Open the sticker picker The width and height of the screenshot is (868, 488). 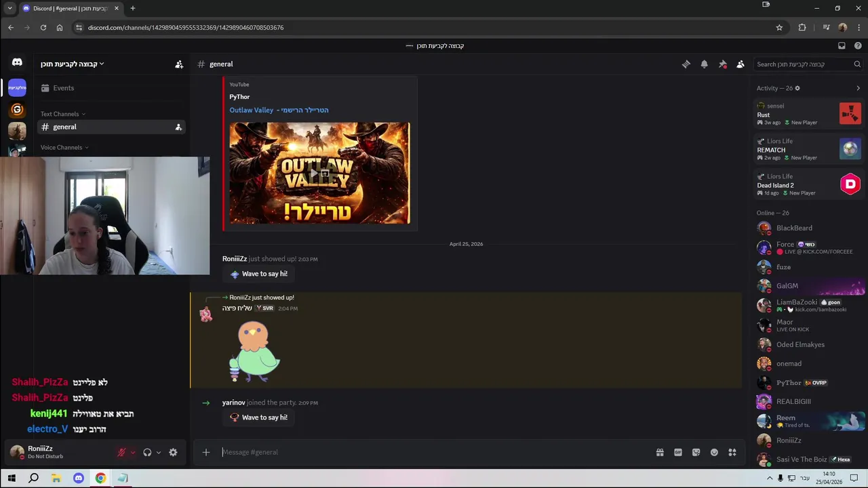tap(696, 452)
